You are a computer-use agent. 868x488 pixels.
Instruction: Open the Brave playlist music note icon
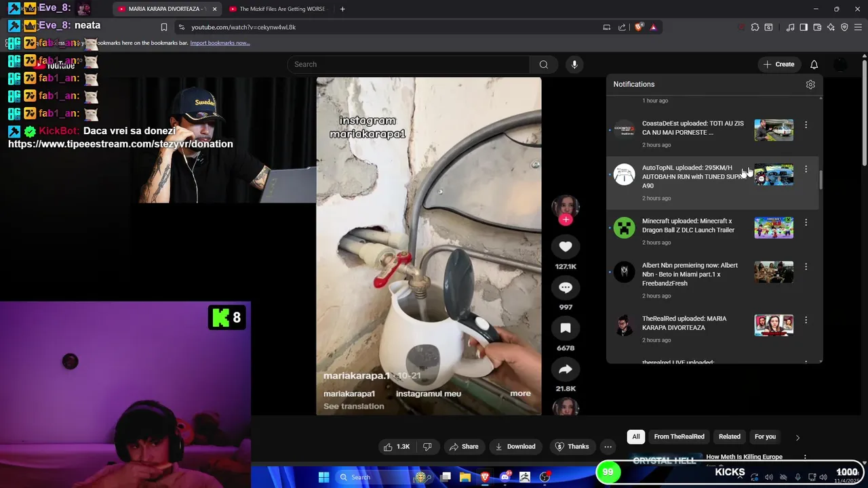point(790,27)
